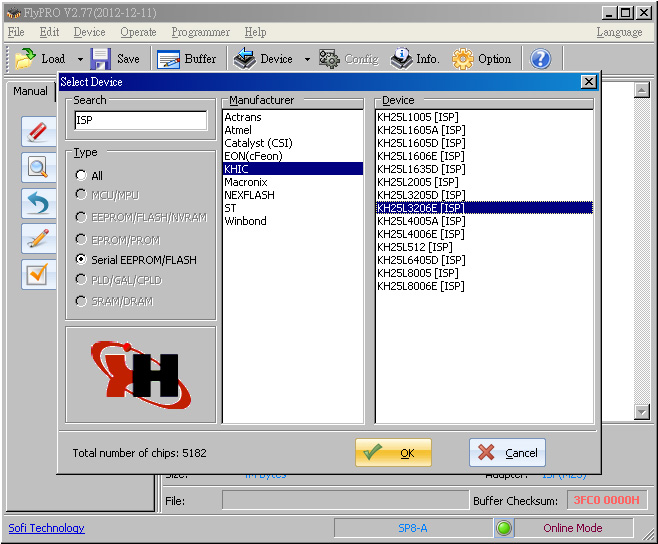Select EON(cFeon) manufacturer
This screenshot has height=544, width=658.
(293, 156)
